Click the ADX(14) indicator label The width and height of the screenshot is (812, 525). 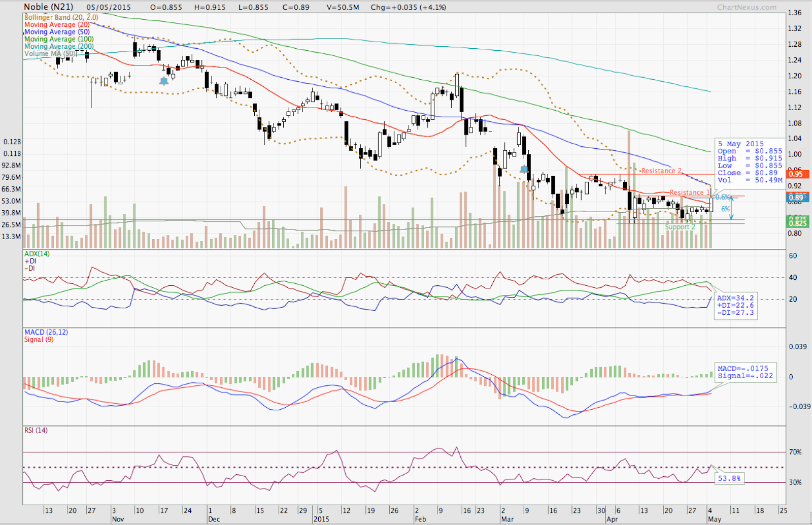[x=37, y=253]
